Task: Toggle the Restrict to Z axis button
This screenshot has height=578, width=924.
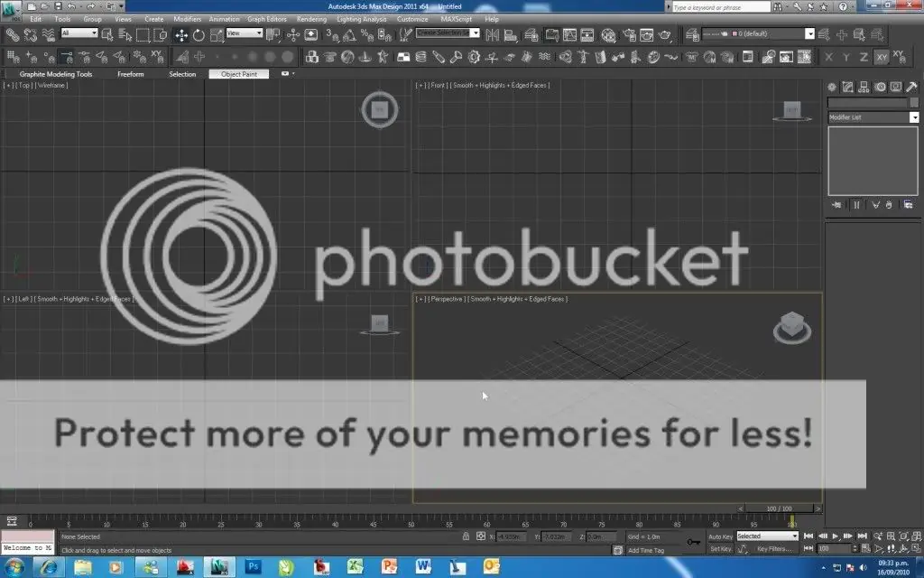Action: point(864,57)
